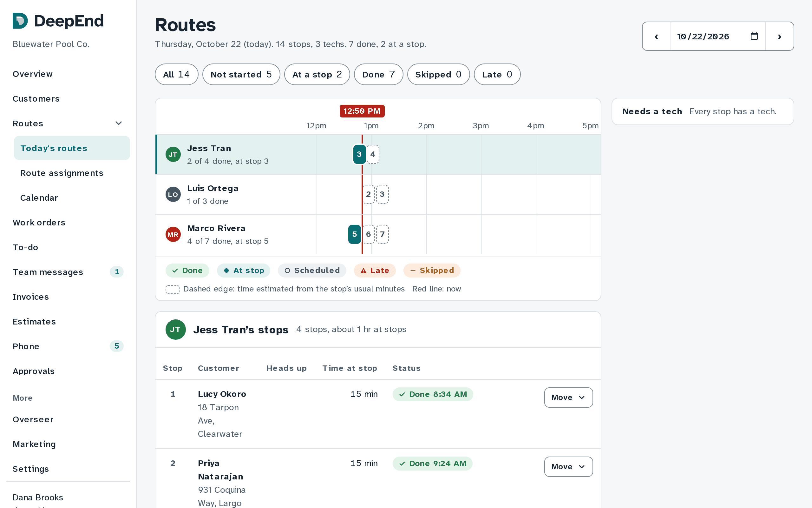Filter stops by All 14
Image resolution: width=812 pixels, height=508 pixels.
[176, 74]
